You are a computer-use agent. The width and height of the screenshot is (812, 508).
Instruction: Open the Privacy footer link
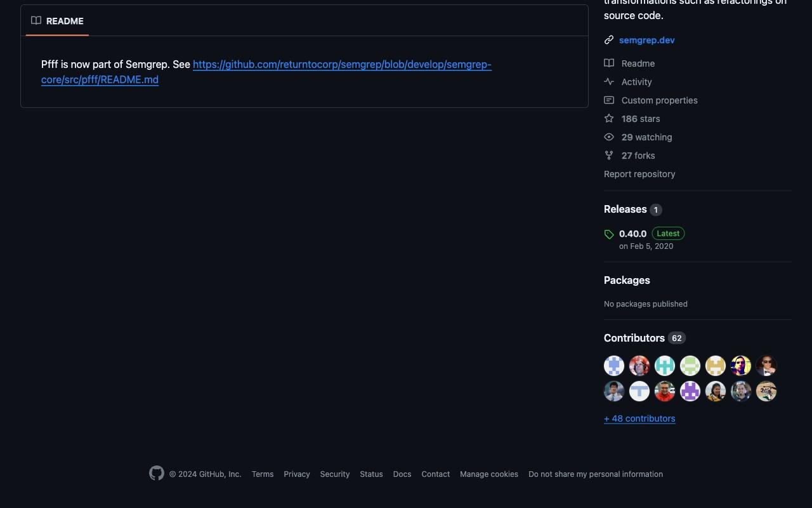pyautogui.click(x=297, y=474)
